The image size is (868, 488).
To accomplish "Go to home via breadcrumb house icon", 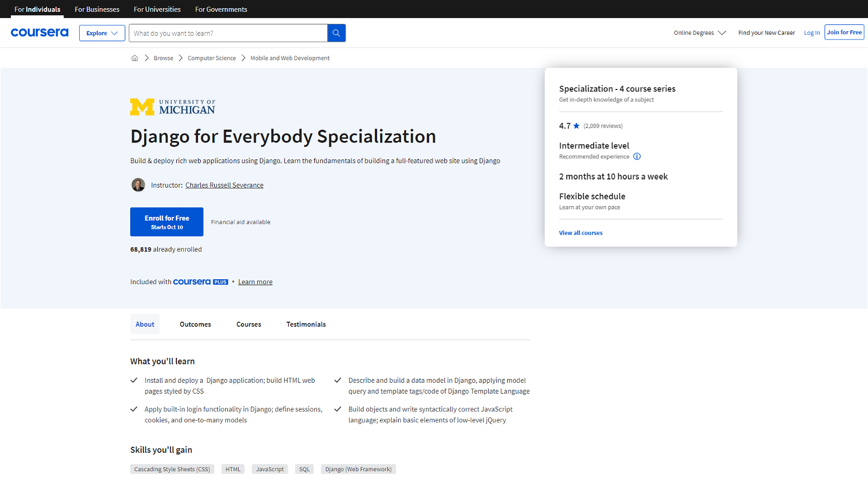I will (x=135, y=58).
